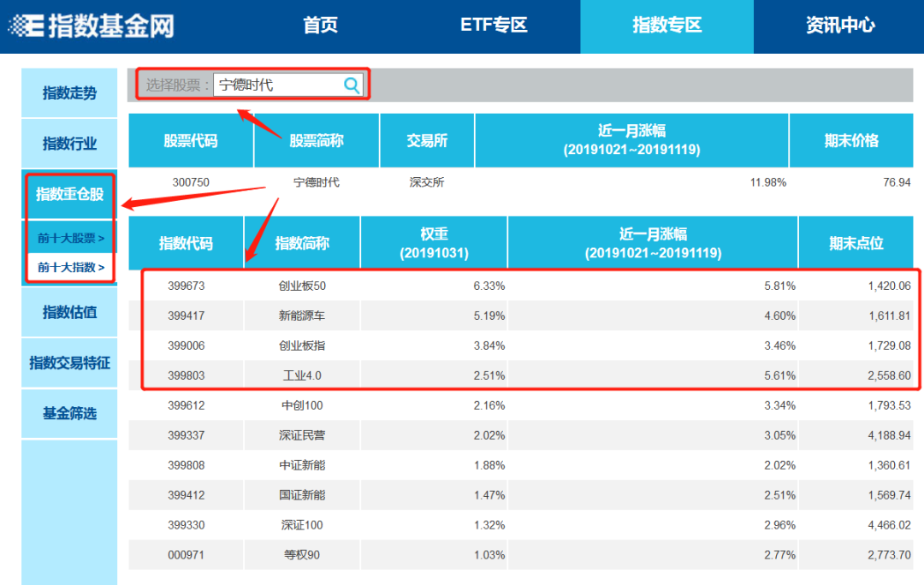Click weight value 2.16%
The width and height of the screenshot is (924, 585).
click(489, 406)
